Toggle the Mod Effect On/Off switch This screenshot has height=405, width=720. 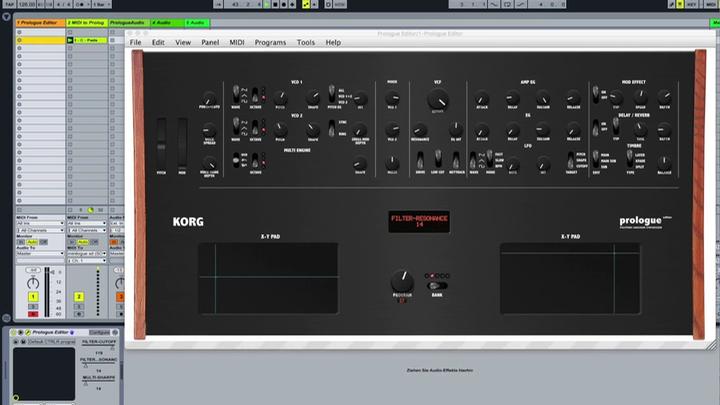pyautogui.click(x=595, y=94)
